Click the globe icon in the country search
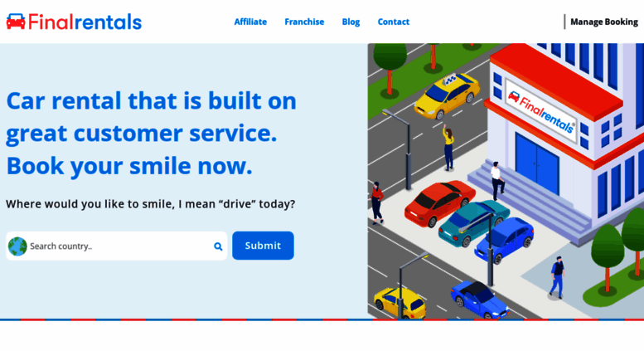Viewport: 644px width, 351px height. click(17, 246)
